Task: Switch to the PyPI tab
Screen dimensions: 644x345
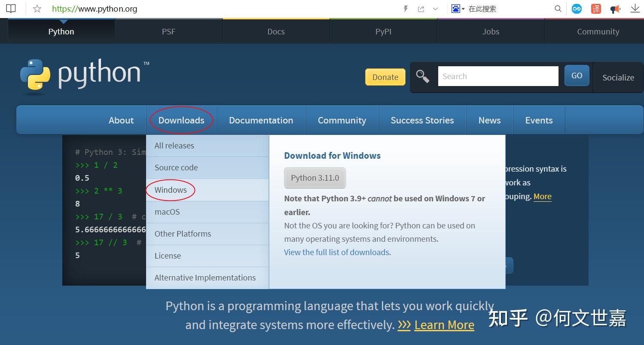Action: point(383,31)
